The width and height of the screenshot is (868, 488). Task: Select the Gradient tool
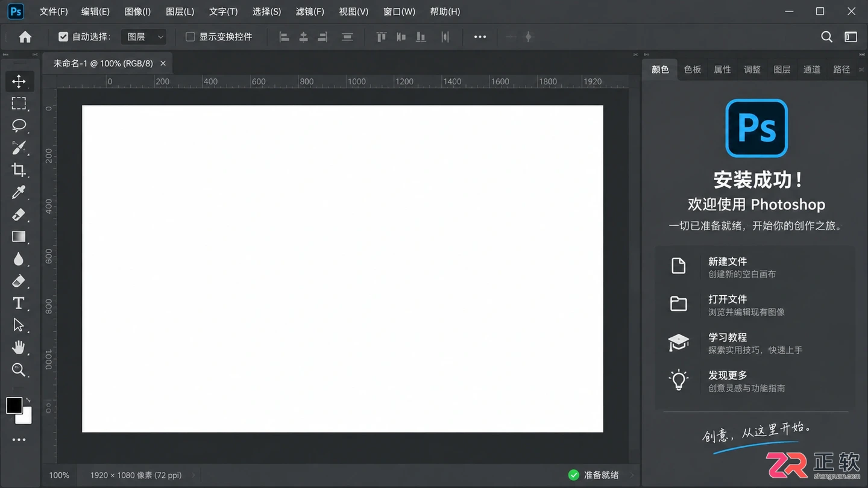pyautogui.click(x=19, y=237)
